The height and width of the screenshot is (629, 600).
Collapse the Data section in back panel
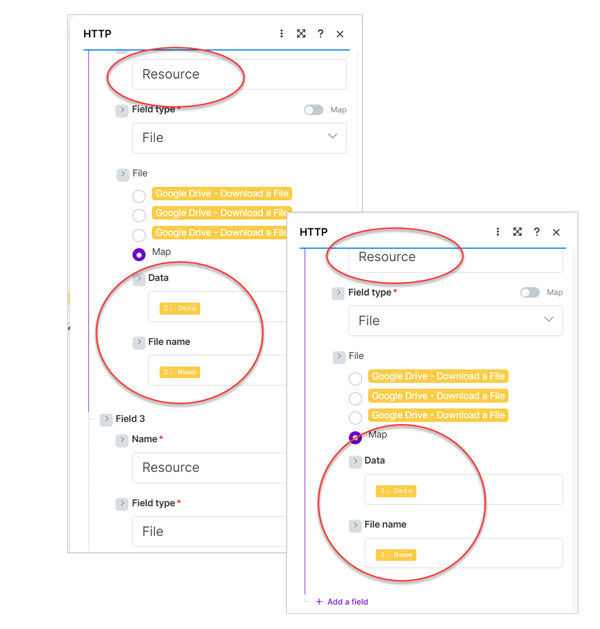(139, 279)
